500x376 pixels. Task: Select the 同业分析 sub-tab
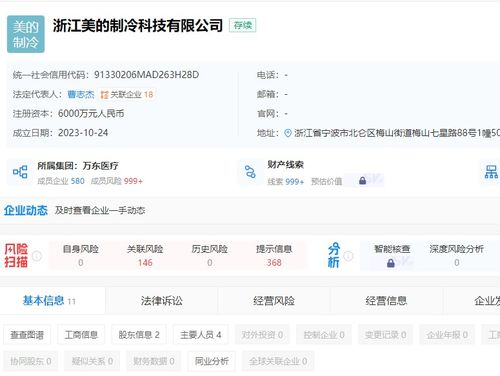212,361
